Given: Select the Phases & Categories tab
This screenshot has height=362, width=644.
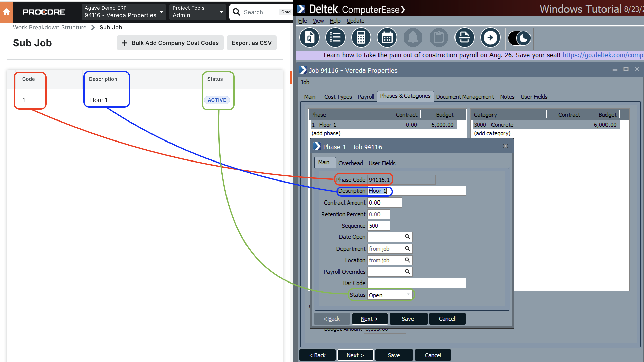Looking at the screenshot, I should [x=405, y=96].
